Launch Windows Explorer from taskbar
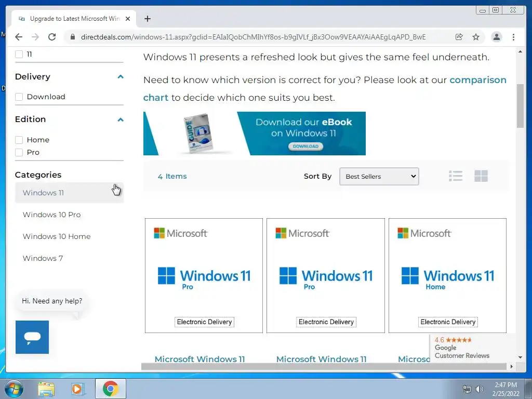Viewport: 532px width, 399px height. coord(46,389)
